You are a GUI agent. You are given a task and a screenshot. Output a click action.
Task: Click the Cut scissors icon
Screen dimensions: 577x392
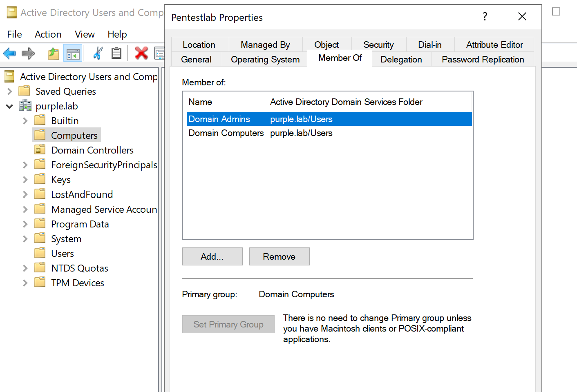coord(98,53)
